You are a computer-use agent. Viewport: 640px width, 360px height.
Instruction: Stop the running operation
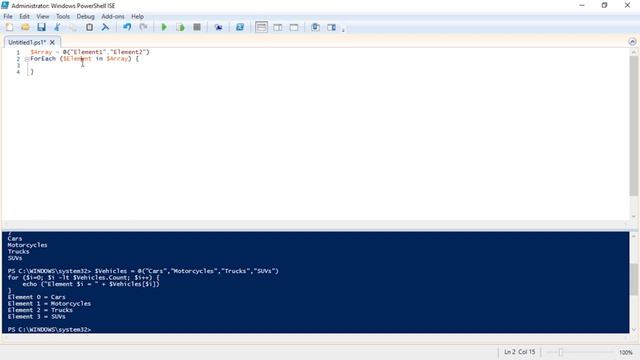(197, 27)
